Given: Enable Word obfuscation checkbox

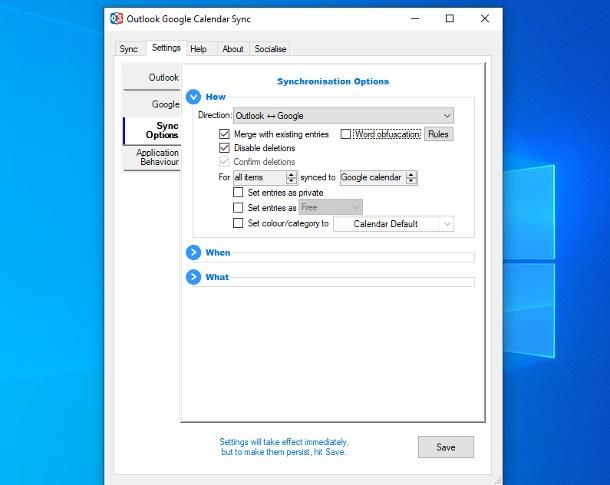Looking at the screenshot, I should (x=345, y=134).
